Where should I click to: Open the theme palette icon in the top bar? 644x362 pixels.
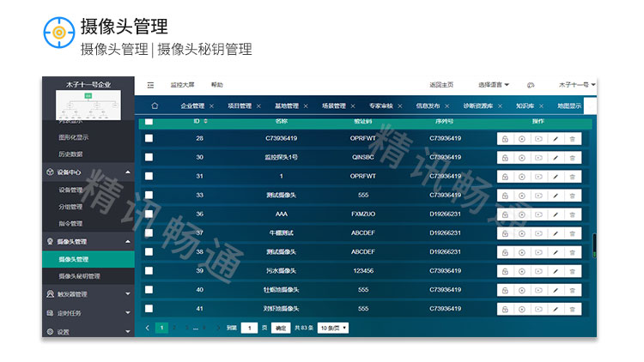click(x=531, y=85)
